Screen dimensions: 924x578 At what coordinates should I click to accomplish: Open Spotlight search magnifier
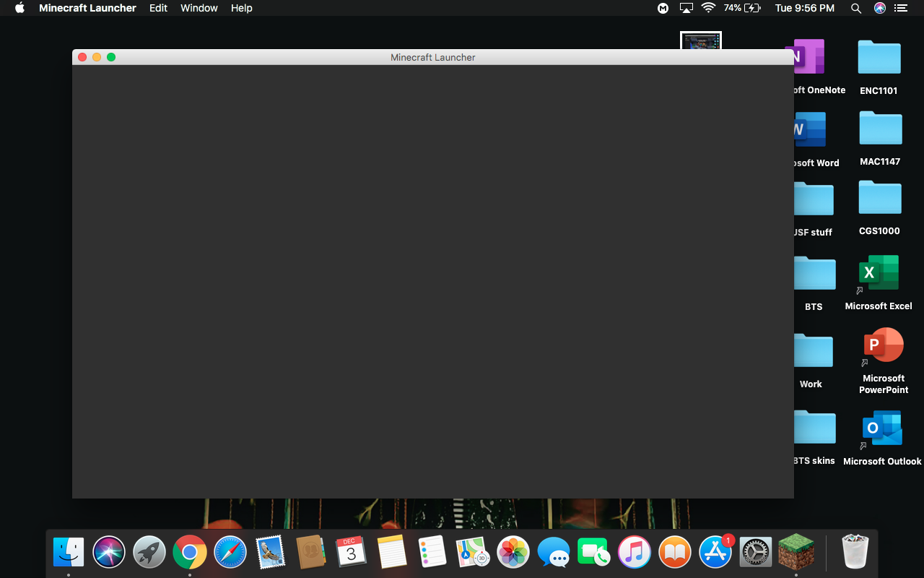tap(856, 8)
